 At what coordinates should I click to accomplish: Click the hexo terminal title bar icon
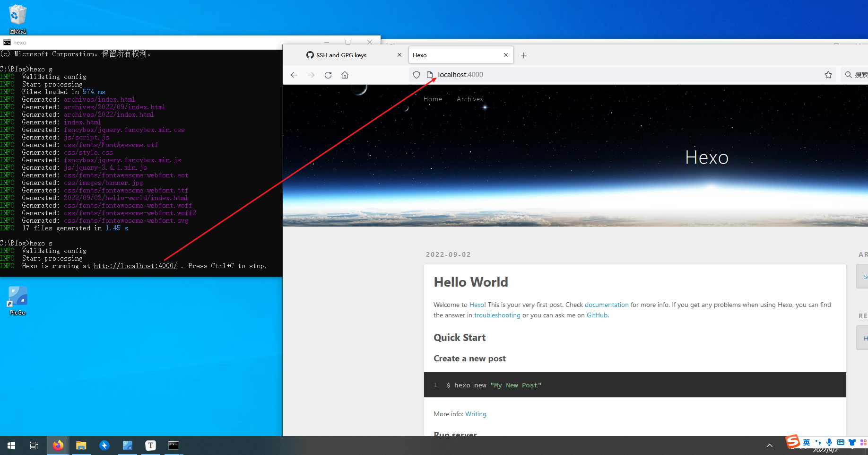(7, 43)
